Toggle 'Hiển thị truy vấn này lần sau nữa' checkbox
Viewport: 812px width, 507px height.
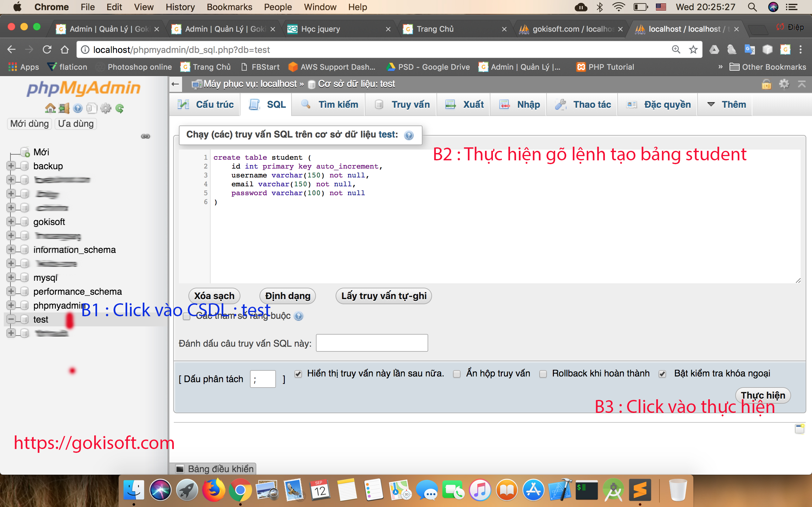(298, 374)
